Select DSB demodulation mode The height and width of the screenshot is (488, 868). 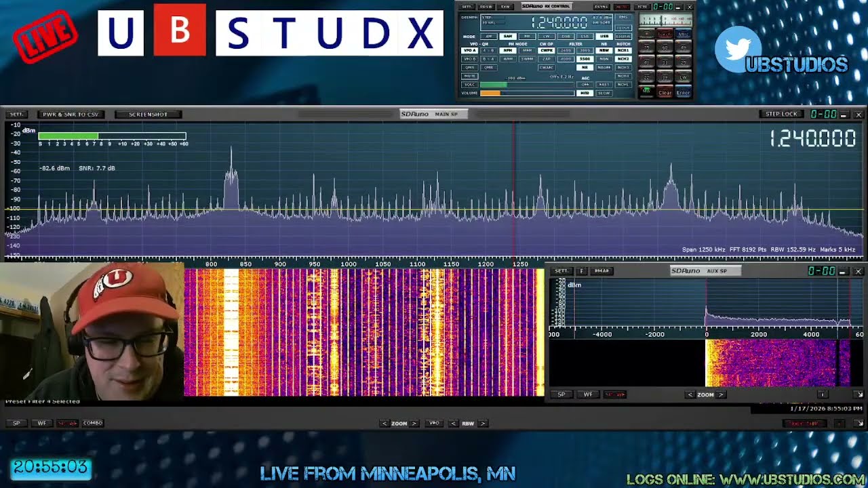(566, 36)
